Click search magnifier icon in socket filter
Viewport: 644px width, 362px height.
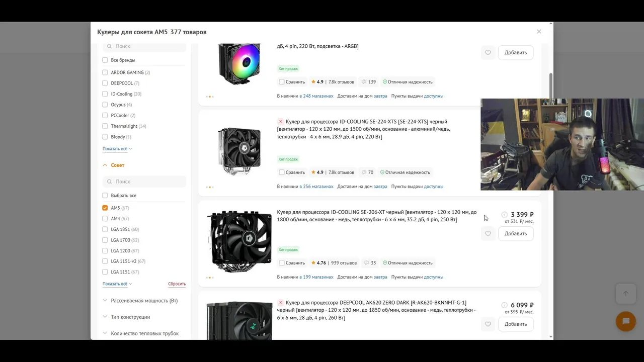pyautogui.click(x=109, y=182)
